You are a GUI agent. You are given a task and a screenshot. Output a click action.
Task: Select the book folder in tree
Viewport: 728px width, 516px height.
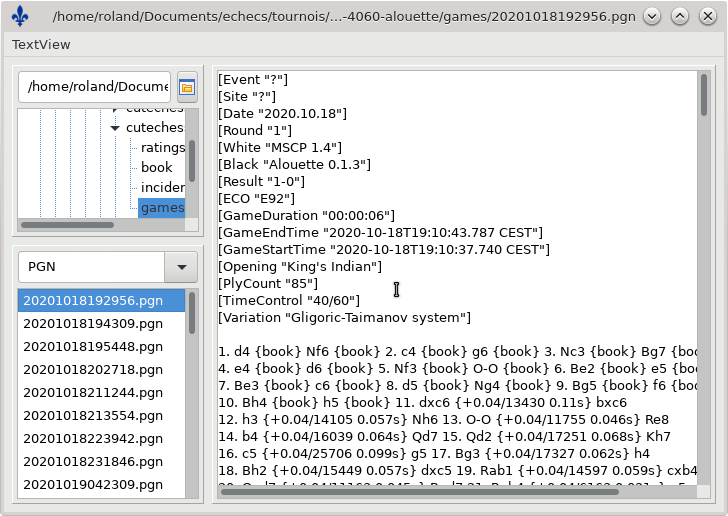pos(156,168)
